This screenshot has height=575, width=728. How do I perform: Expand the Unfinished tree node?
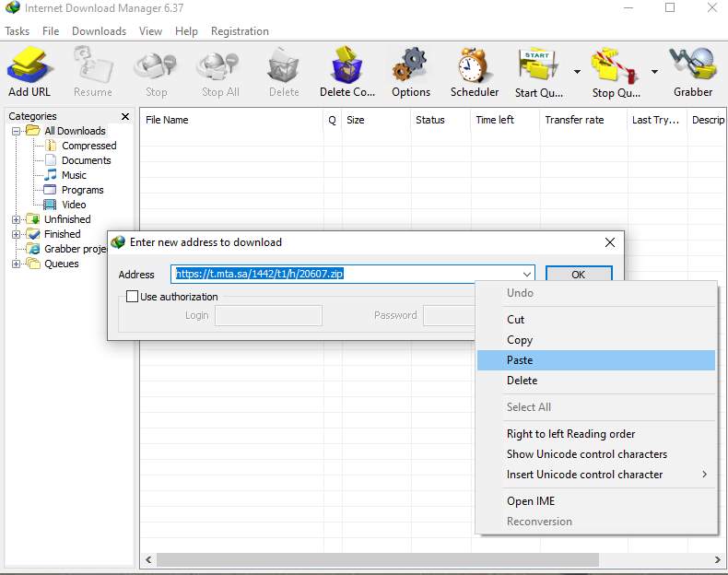(x=17, y=219)
